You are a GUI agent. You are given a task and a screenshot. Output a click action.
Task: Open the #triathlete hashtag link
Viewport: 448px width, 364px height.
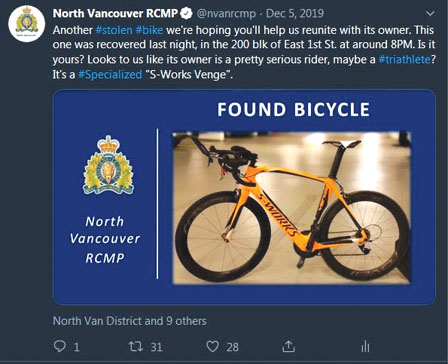click(x=405, y=60)
